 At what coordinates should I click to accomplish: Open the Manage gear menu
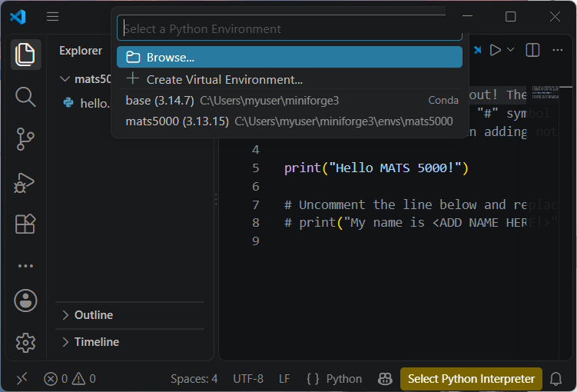click(25, 343)
